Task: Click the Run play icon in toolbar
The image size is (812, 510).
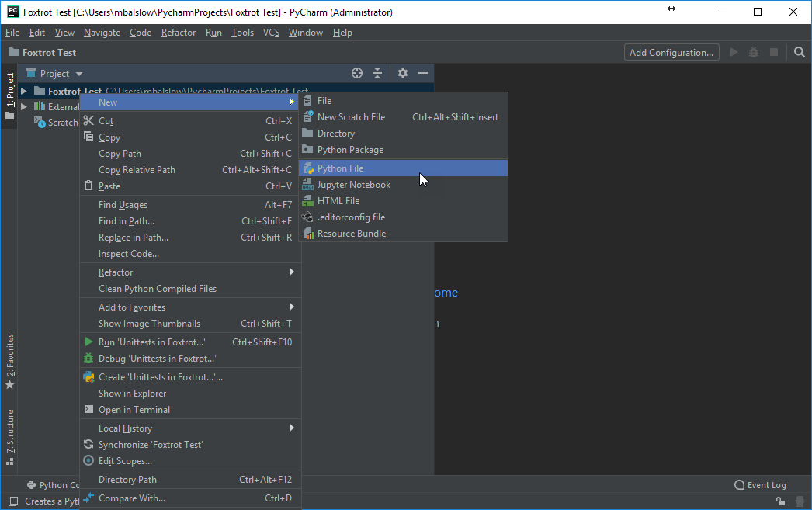Action: click(x=734, y=52)
